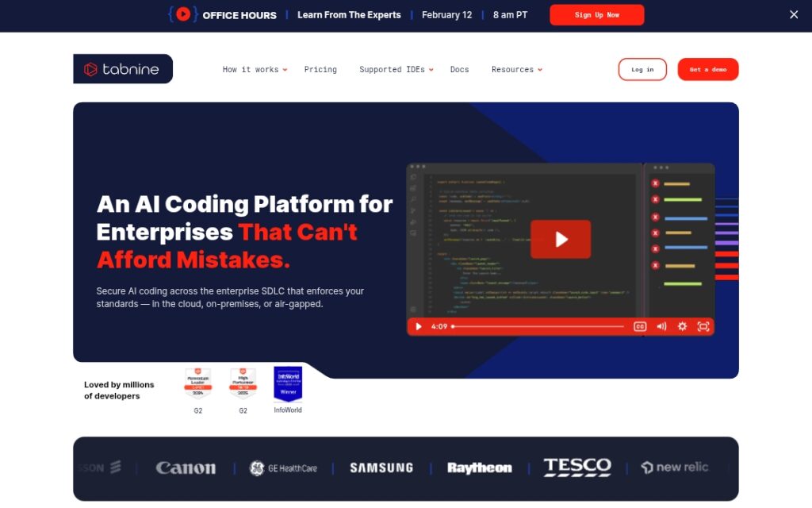Click the Log in button

642,70
